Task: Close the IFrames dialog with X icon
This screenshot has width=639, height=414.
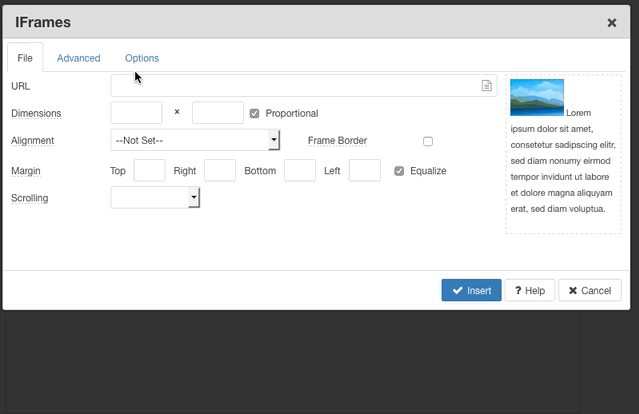Action: (x=612, y=23)
